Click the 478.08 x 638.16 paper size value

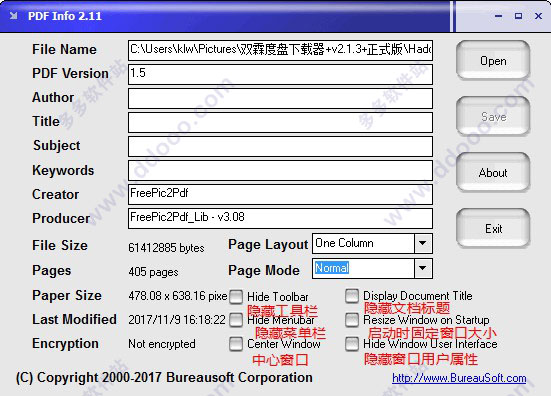178,296
